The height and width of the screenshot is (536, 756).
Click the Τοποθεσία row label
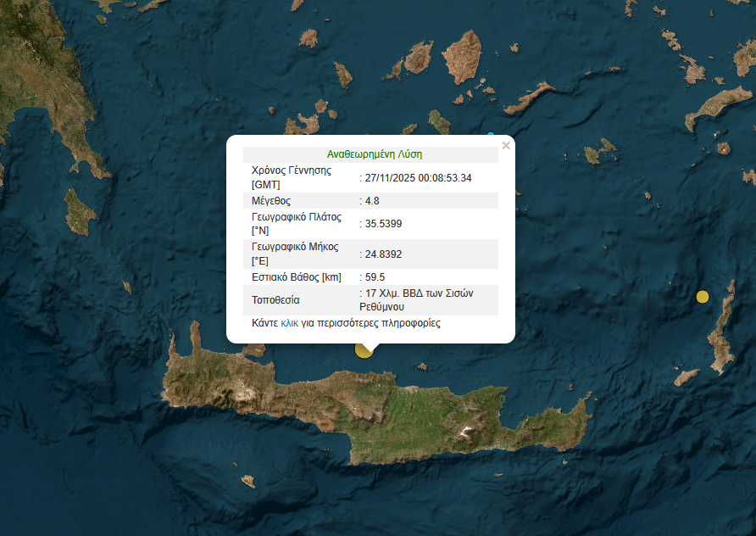point(275,300)
